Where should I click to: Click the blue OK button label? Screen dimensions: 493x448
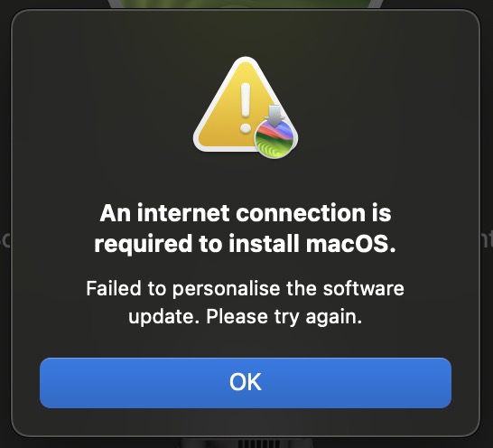pos(246,382)
